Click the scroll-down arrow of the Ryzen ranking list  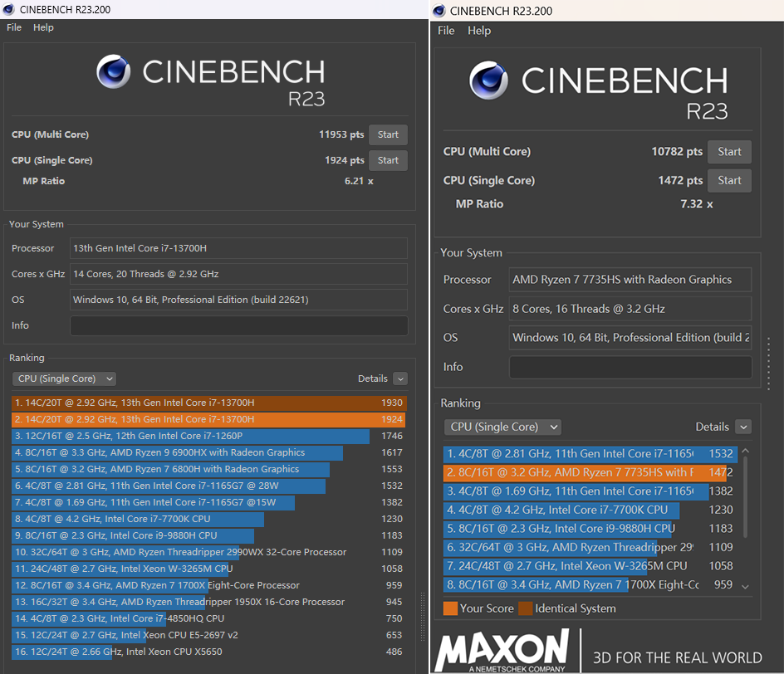pos(745,587)
